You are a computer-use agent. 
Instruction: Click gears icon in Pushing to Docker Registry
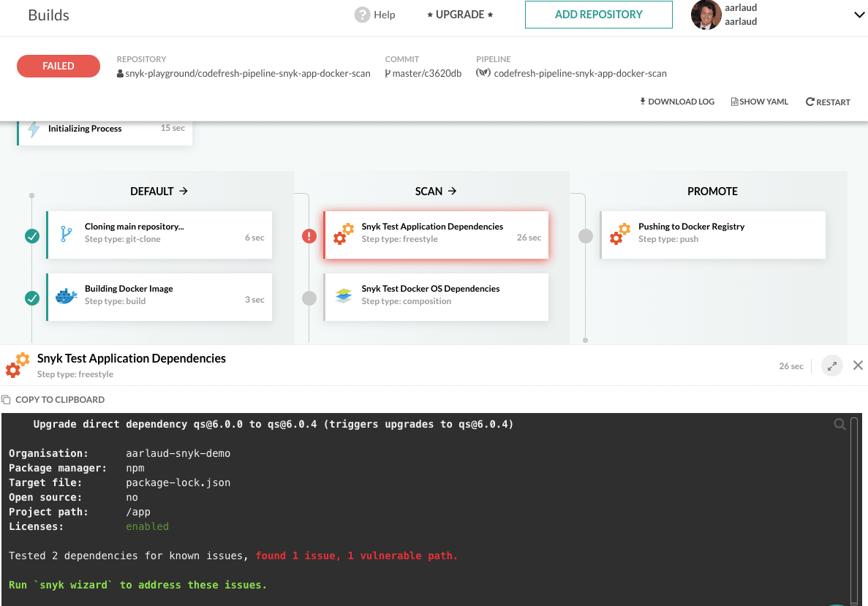(620, 234)
